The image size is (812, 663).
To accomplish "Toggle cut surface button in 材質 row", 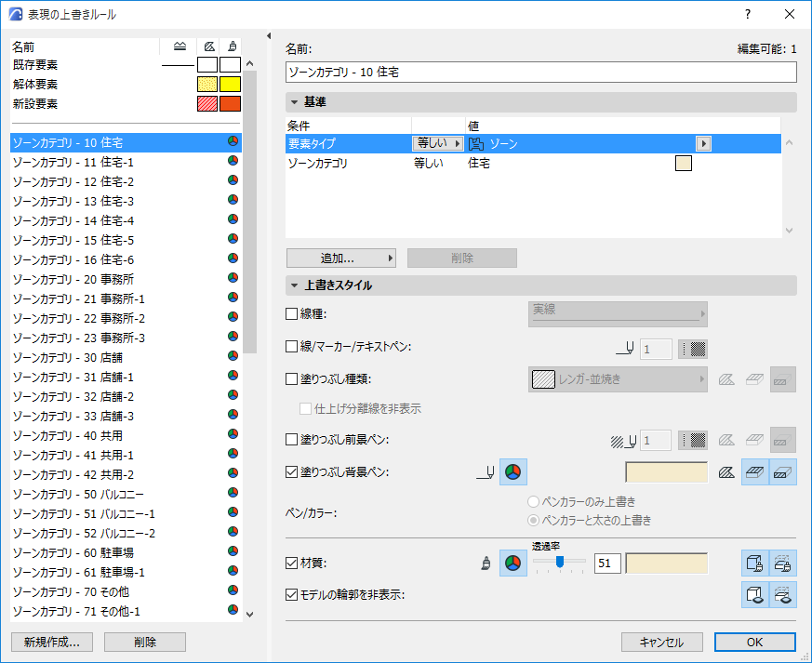I will pos(782,564).
